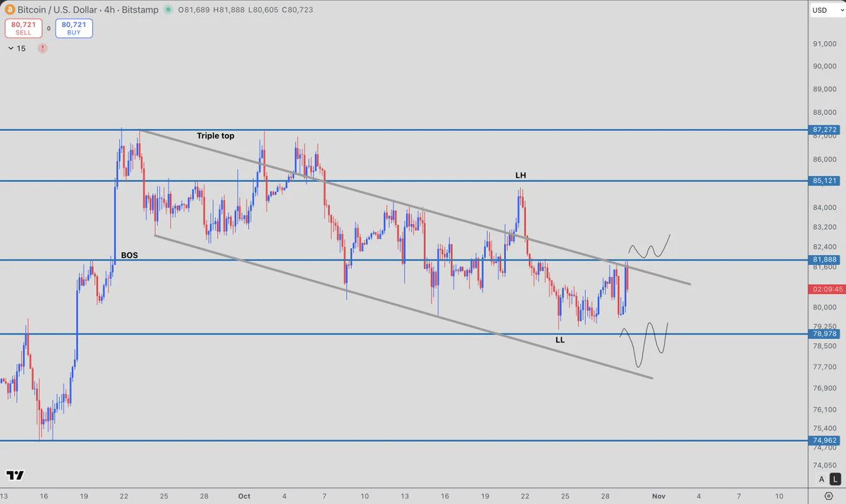
Task: Click the 80,000 tick on the price axis
Action: click(x=825, y=307)
